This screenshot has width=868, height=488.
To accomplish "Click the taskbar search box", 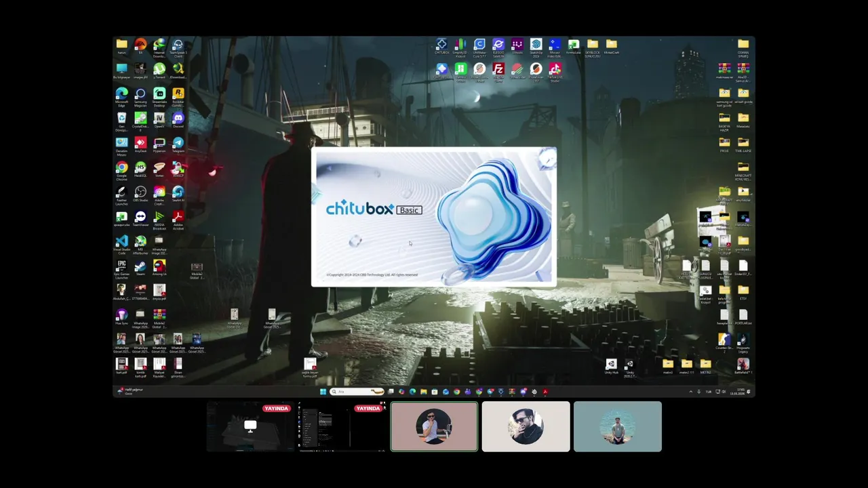I will [357, 391].
